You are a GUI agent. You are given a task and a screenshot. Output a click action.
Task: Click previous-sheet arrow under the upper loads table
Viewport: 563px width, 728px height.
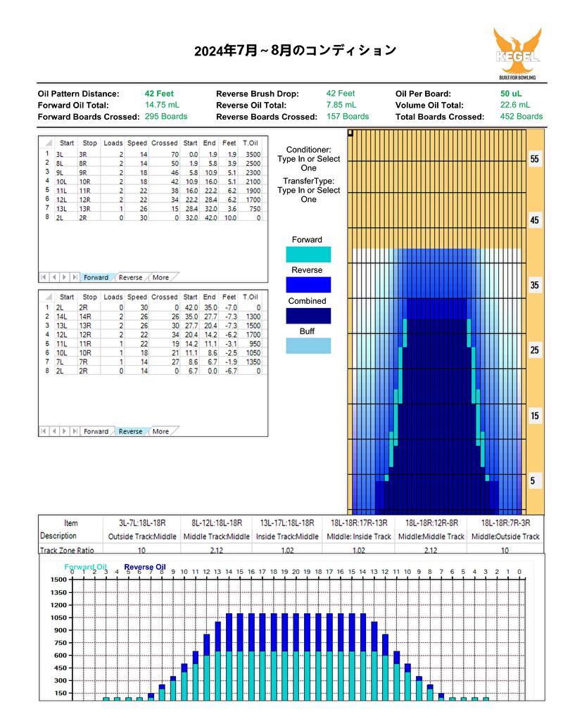(x=54, y=277)
